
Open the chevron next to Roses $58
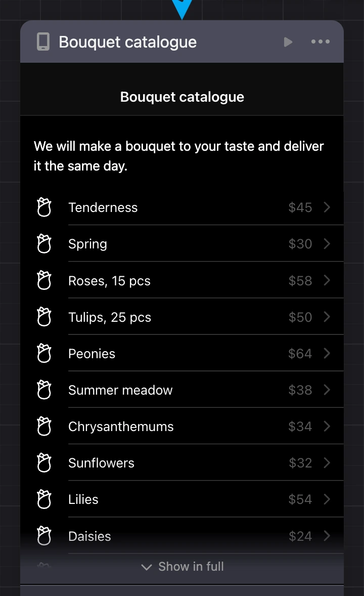[x=327, y=280]
